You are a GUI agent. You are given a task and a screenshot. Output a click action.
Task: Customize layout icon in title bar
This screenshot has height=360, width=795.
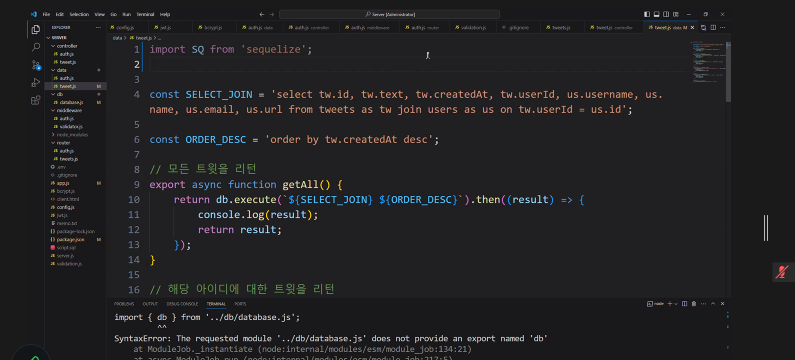click(675, 14)
